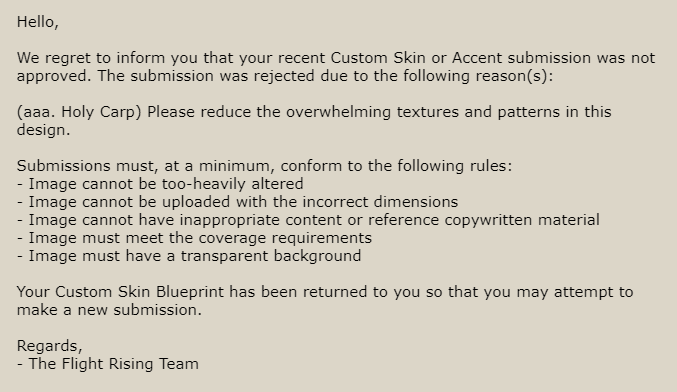Click the rule about incorrect dimensions

click(x=237, y=202)
